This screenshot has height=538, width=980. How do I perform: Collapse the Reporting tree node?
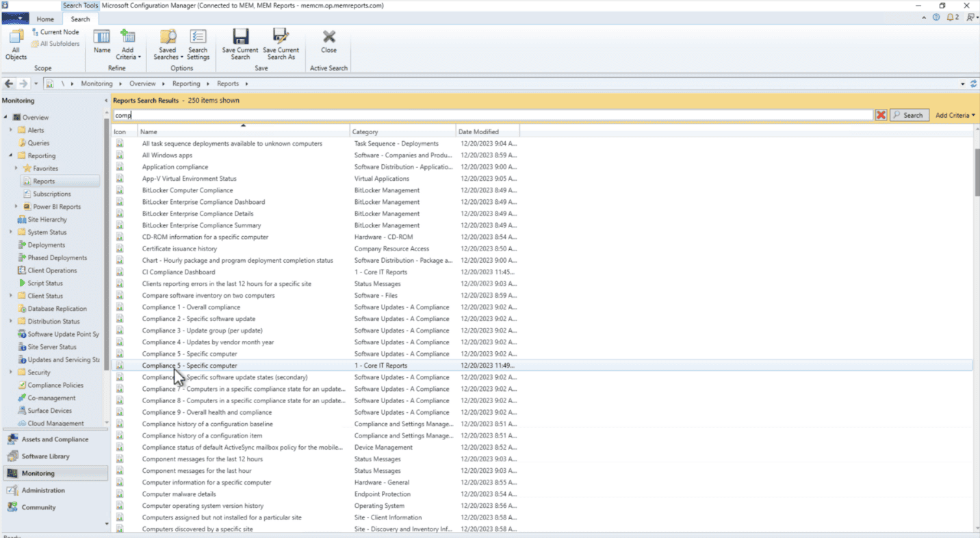tap(11, 156)
